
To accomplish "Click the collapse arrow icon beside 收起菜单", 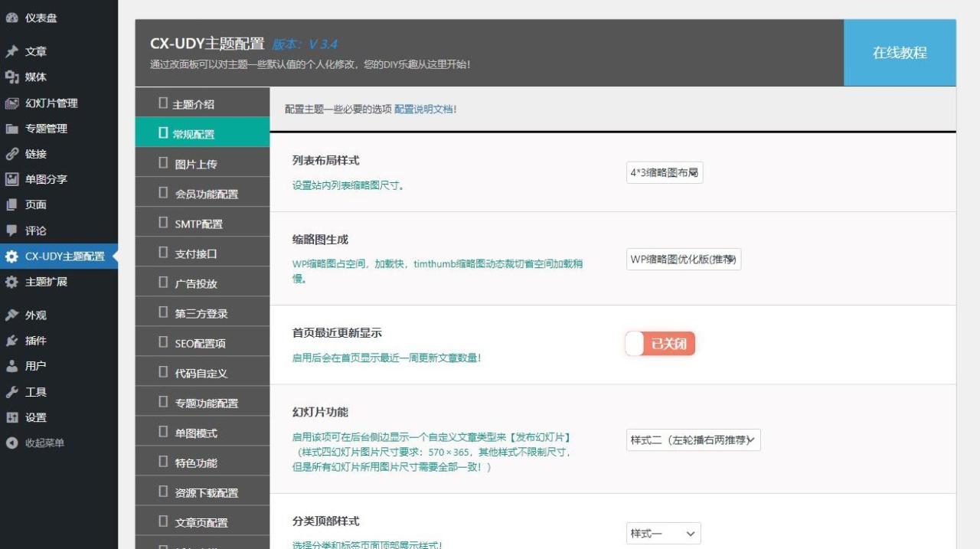I will click(11, 443).
